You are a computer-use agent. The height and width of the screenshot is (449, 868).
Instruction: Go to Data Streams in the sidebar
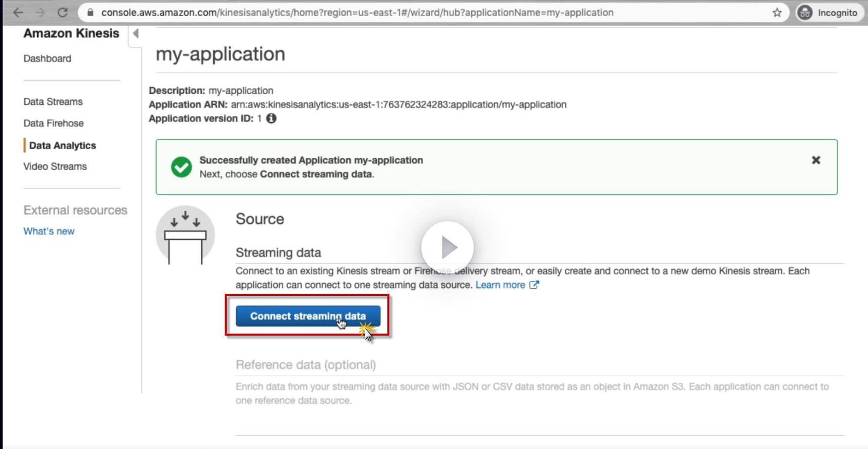tap(53, 102)
